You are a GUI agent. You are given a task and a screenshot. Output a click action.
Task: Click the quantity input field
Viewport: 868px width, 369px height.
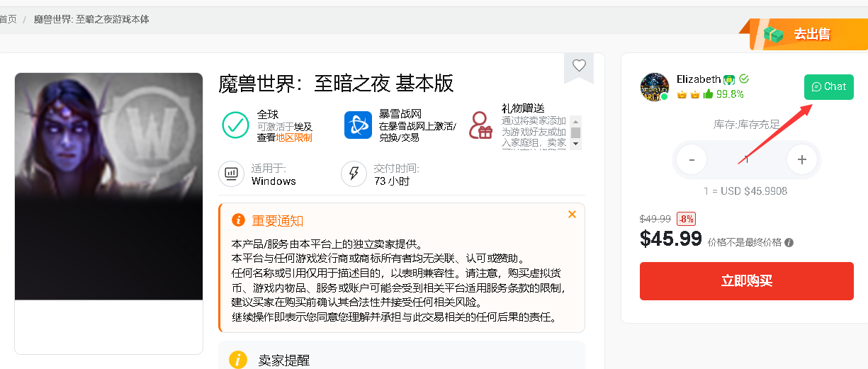(x=746, y=160)
